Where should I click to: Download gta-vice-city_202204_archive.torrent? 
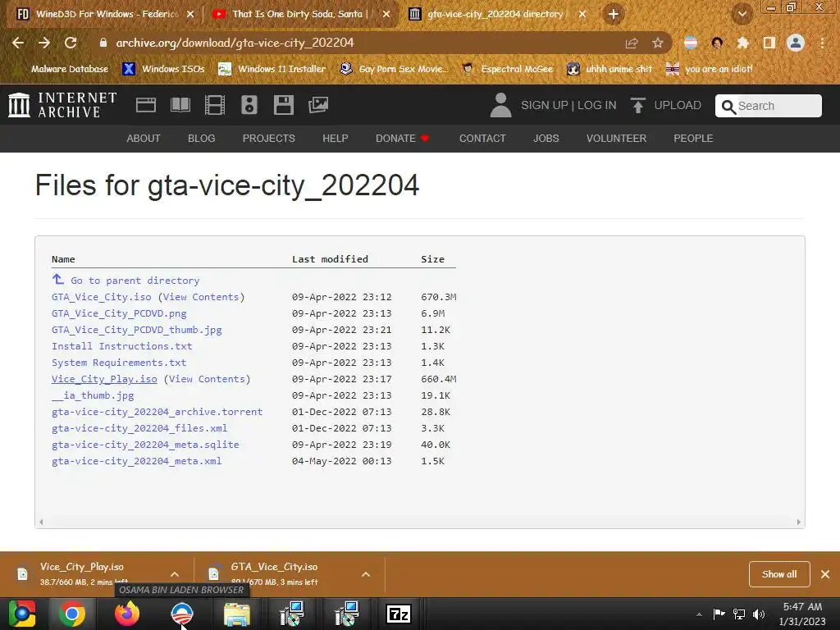click(157, 412)
